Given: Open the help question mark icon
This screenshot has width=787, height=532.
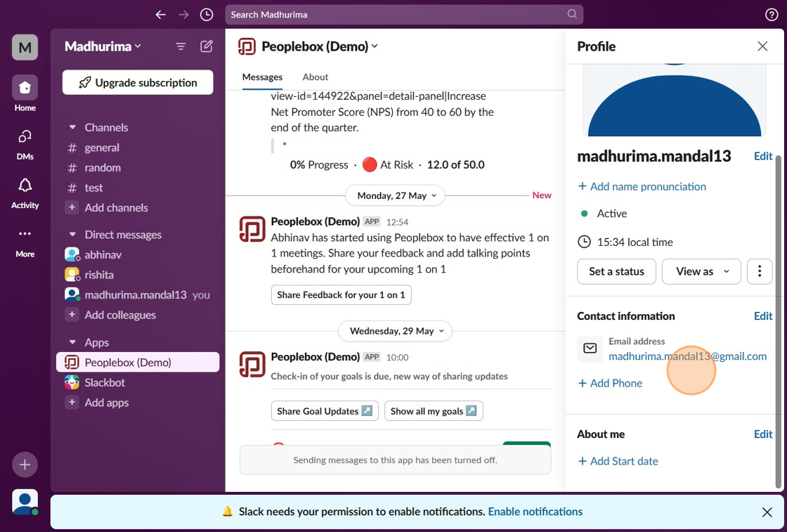Looking at the screenshot, I should (x=772, y=15).
